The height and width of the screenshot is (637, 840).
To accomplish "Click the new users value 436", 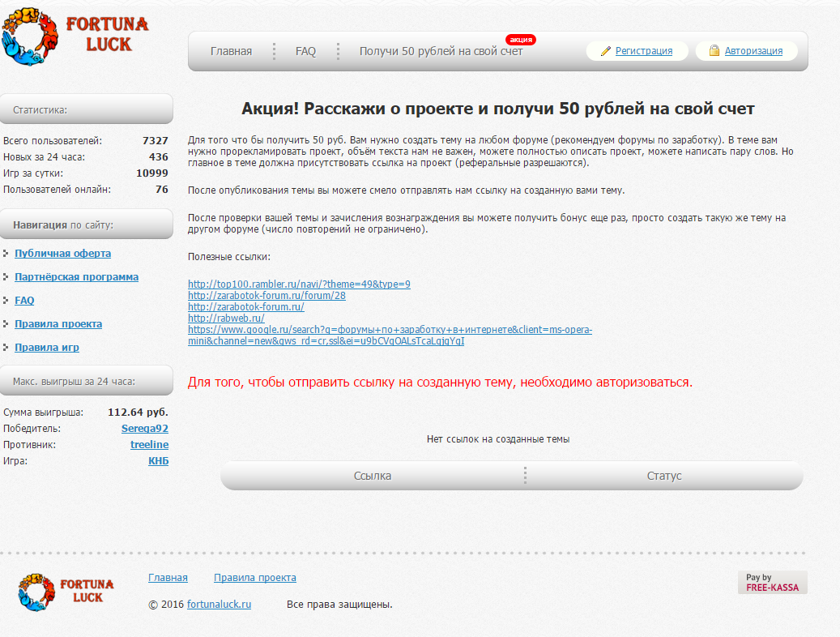I will point(159,157).
